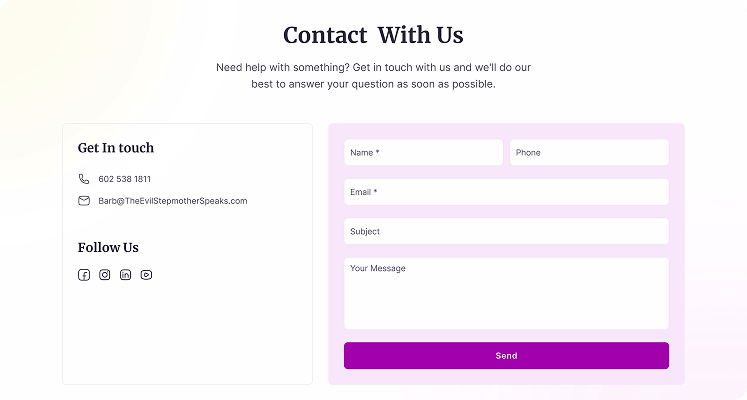The image size is (747, 400).
Task: Call the 602 538 1811 number link
Action: [124, 179]
